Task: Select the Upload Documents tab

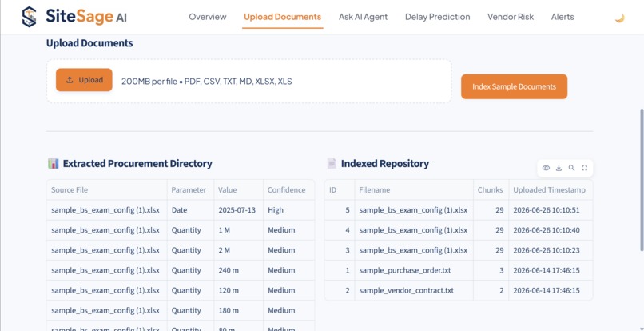Action: (x=283, y=17)
